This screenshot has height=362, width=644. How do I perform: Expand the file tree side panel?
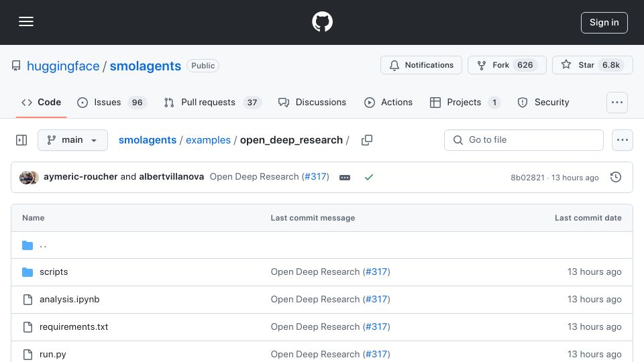[21, 140]
